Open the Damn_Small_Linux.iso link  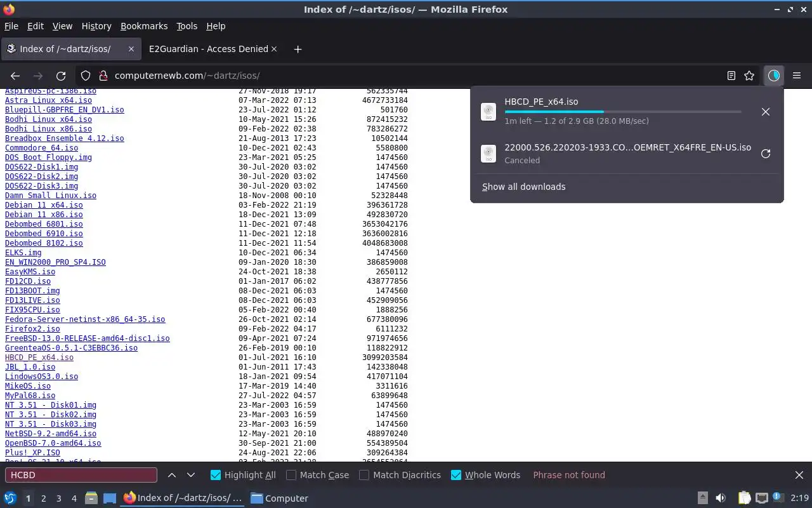point(51,196)
